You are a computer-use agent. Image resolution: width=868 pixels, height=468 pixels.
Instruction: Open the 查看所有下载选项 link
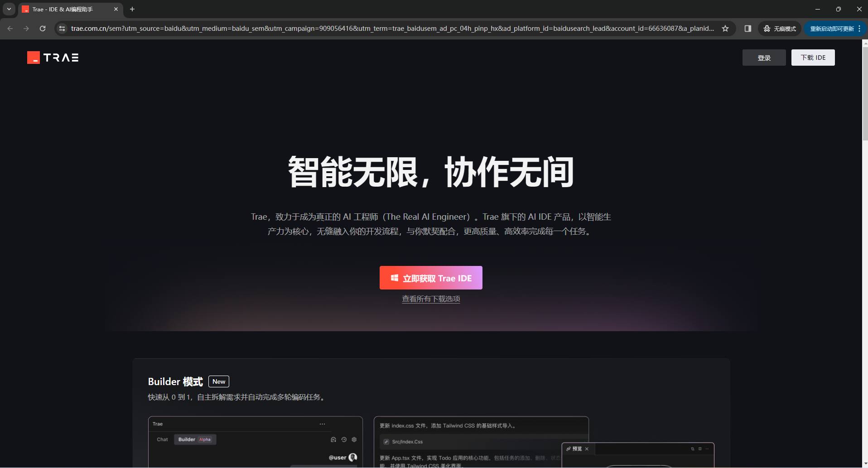click(x=430, y=299)
